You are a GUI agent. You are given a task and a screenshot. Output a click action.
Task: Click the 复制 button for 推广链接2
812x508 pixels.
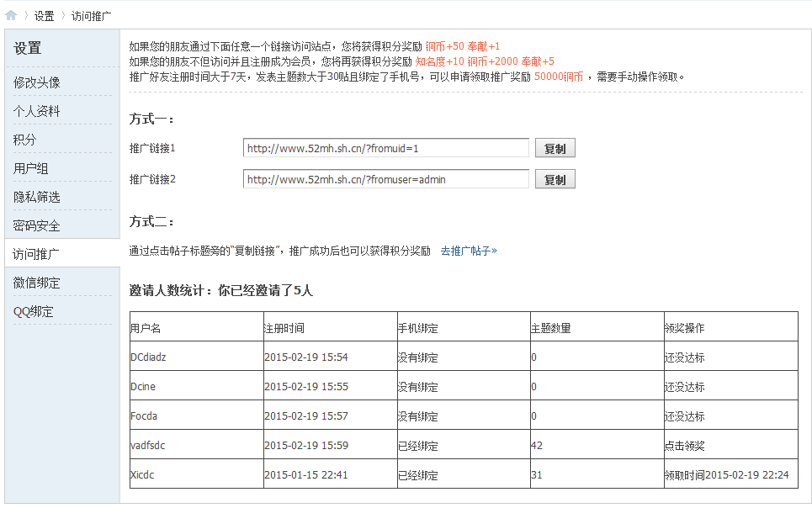click(x=554, y=178)
